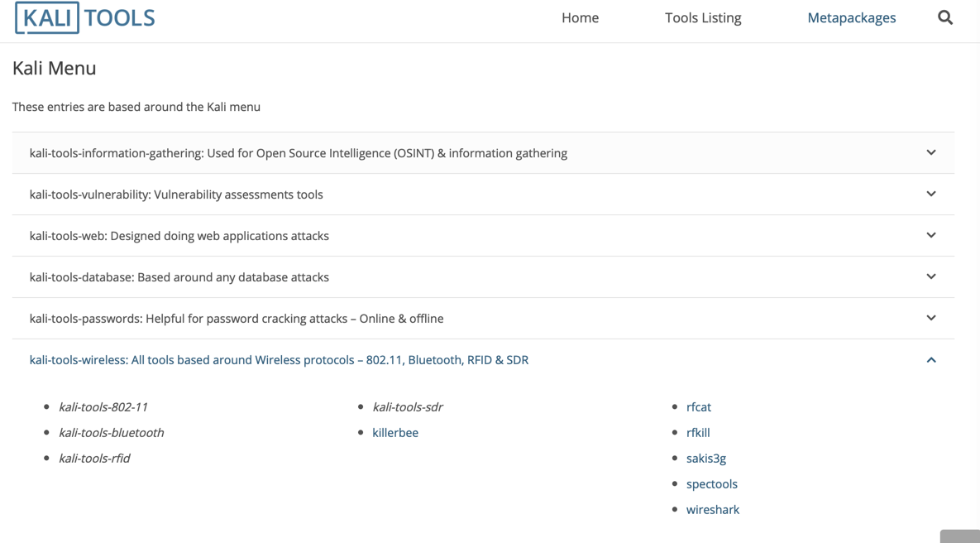Open the wireshark tool link
The image size is (980, 543).
[x=713, y=510]
